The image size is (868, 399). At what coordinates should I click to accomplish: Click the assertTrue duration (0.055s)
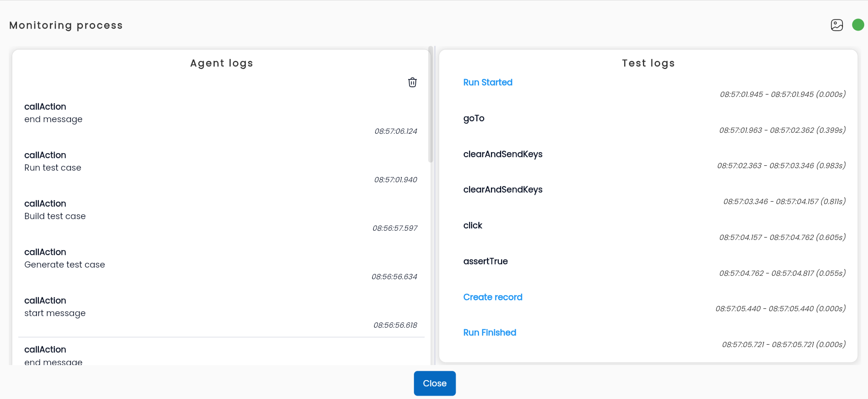tap(831, 273)
